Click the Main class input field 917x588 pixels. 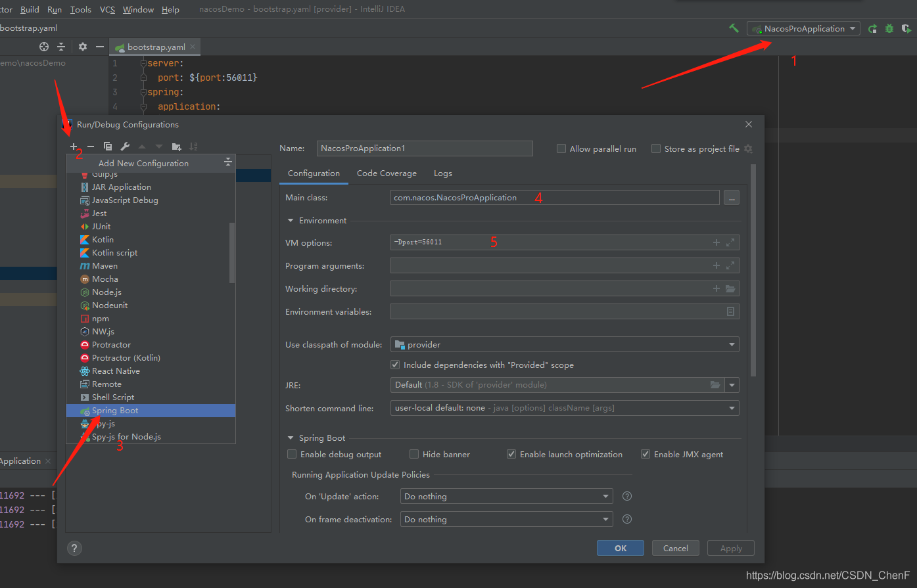pyautogui.click(x=555, y=198)
